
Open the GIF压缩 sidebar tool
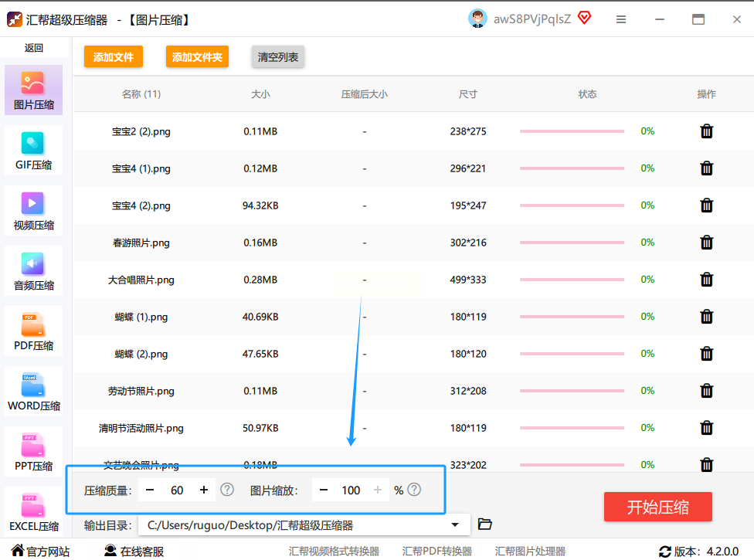(x=34, y=151)
